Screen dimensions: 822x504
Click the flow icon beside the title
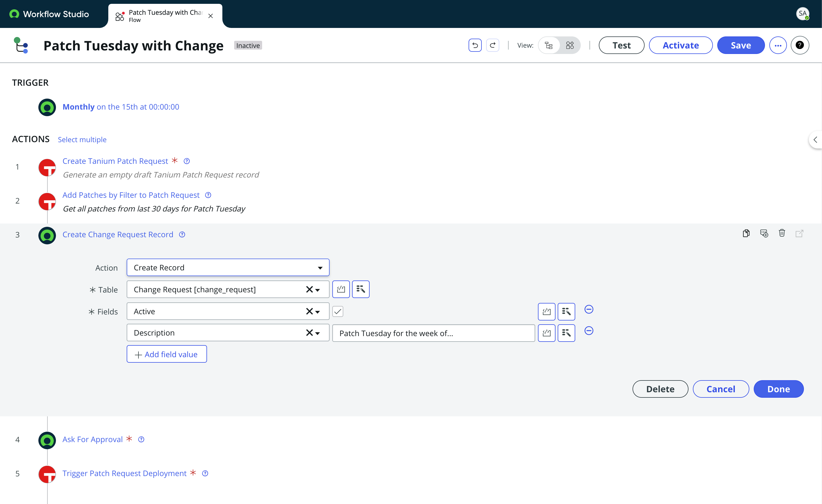coord(21,45)
